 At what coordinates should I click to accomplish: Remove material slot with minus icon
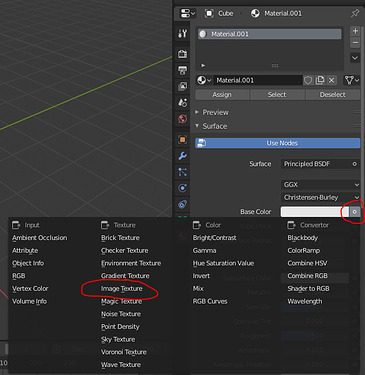click(x=355, y=43)
